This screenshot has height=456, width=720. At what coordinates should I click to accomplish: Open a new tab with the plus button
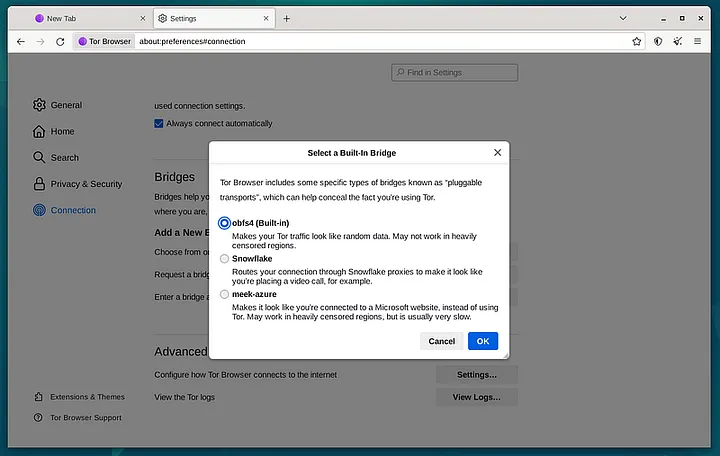point(287,18)
